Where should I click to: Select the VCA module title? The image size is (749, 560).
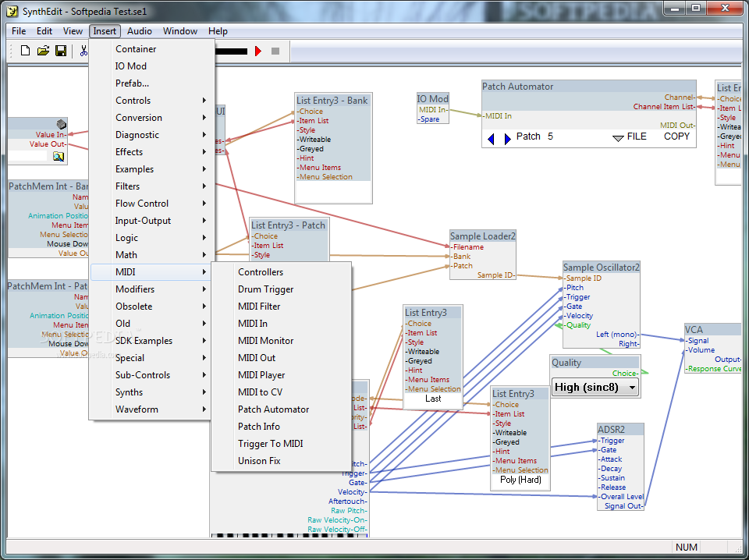694,329
